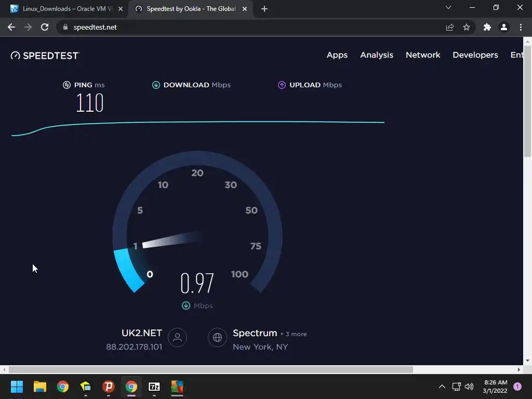532x399 pixels.
Task: Click the browser forward arrow
Action: click(x=28, y=27)
